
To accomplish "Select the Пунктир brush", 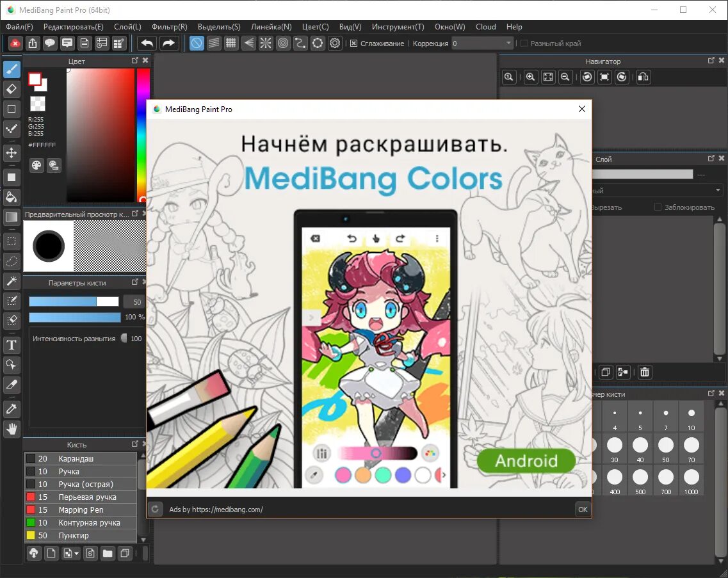I will [x=81, y=535].
